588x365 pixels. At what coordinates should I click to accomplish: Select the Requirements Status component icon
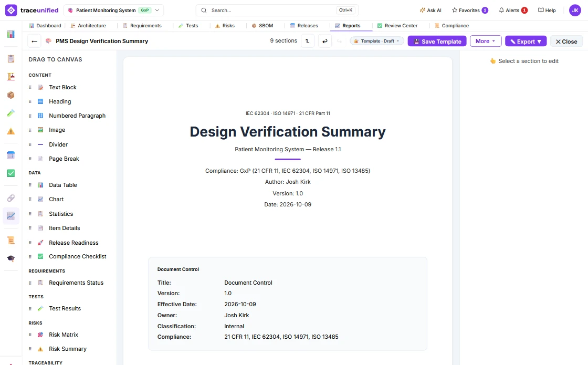pos(40,283)
